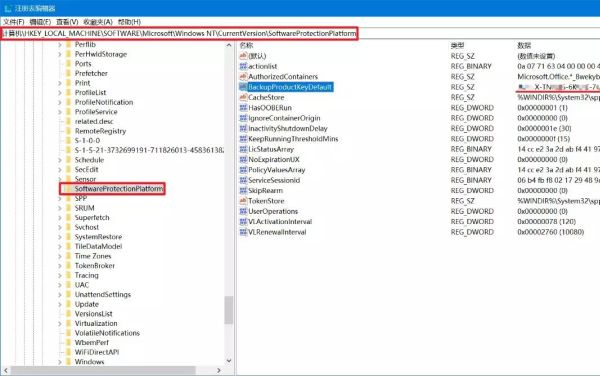Click the 数据 column header
This screenshot has height=376, width=600.
(x=524, y=46)
